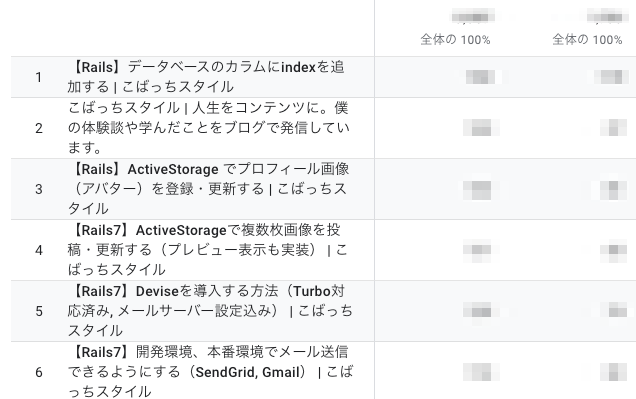636x399 pixels.
Task: Open the Rails7 メール送信 SendGrid Gmail title
Action: point(210,371)
